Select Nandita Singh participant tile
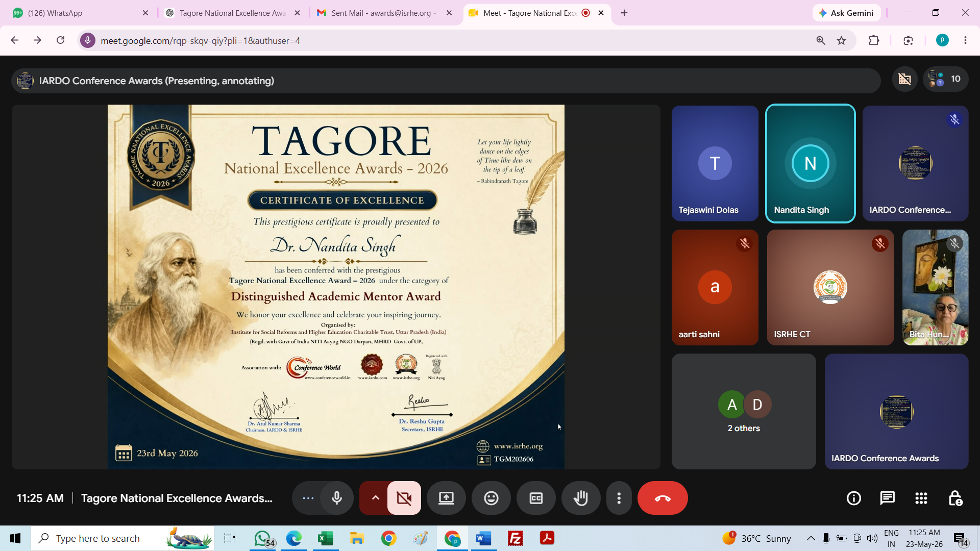Viewport: 980px width, 551px height. [811, 163]
